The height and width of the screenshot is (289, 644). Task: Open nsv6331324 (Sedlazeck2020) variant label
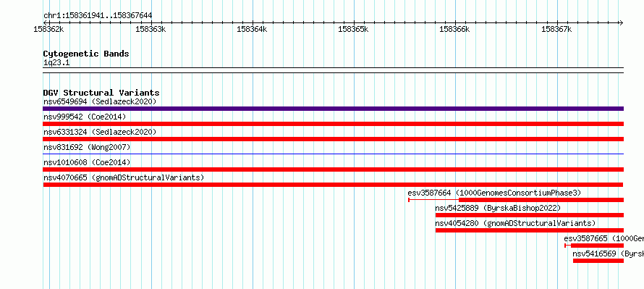pos(100,132)
